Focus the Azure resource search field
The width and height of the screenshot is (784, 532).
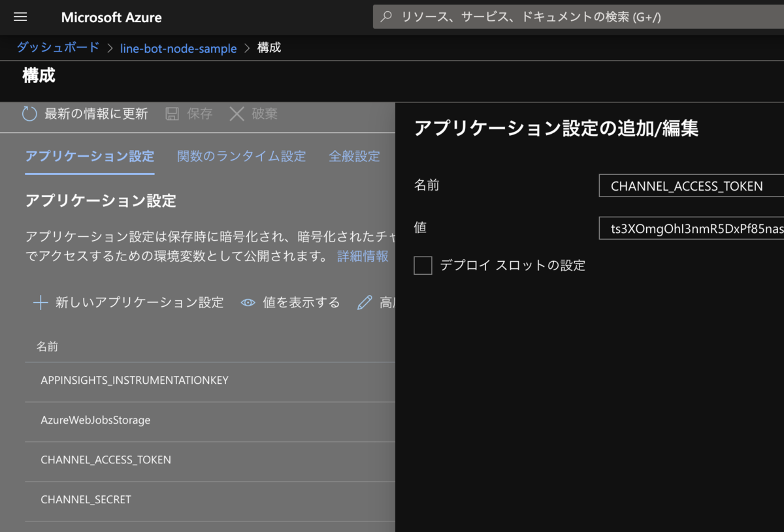[x=578, y=17]
